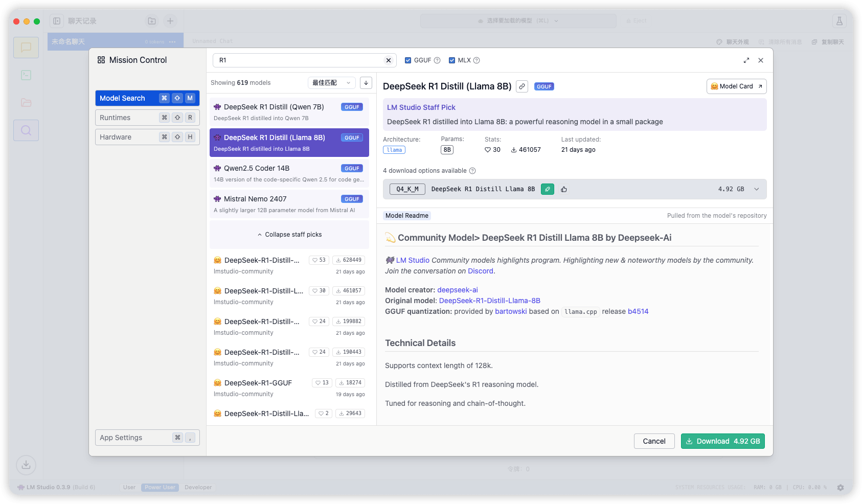862x504 pixels.
Task: Uncheck the GGUF format checkbox
Action: point(408,60)
